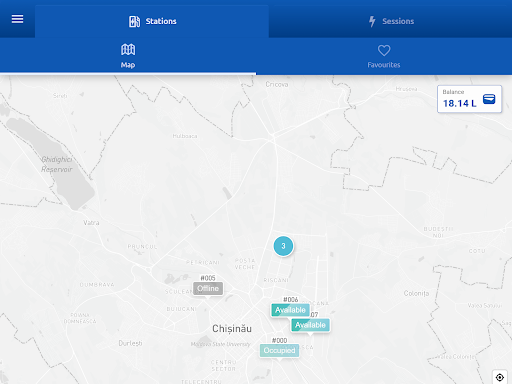Select the Map sub-tab
Screen dimensions: 512x384
(128, 56)
